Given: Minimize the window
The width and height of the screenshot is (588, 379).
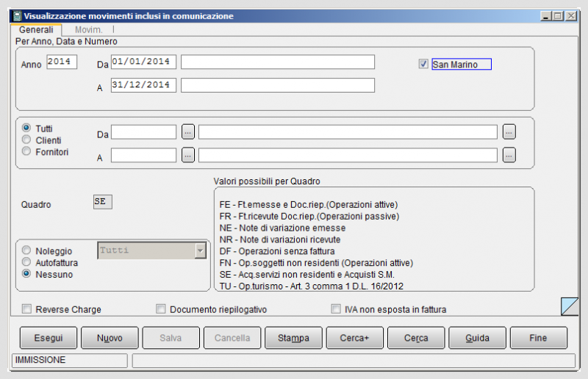Looking at the screenshot, I should click(546, 16).
